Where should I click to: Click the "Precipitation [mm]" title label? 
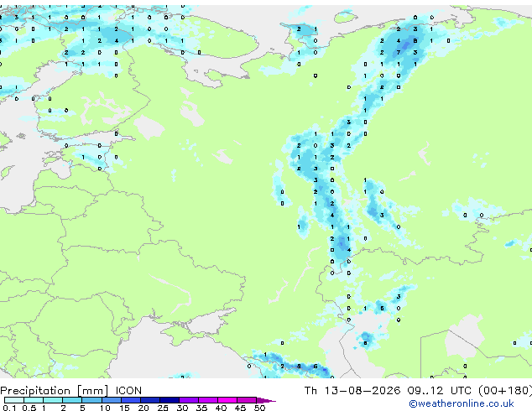(55, 391)
